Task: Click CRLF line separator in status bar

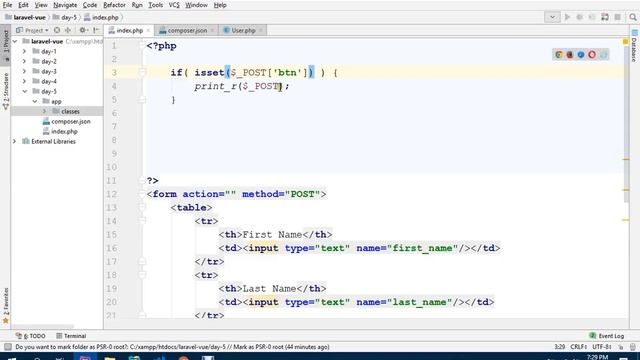Action: pyautogui.click(x=578, y=347)
